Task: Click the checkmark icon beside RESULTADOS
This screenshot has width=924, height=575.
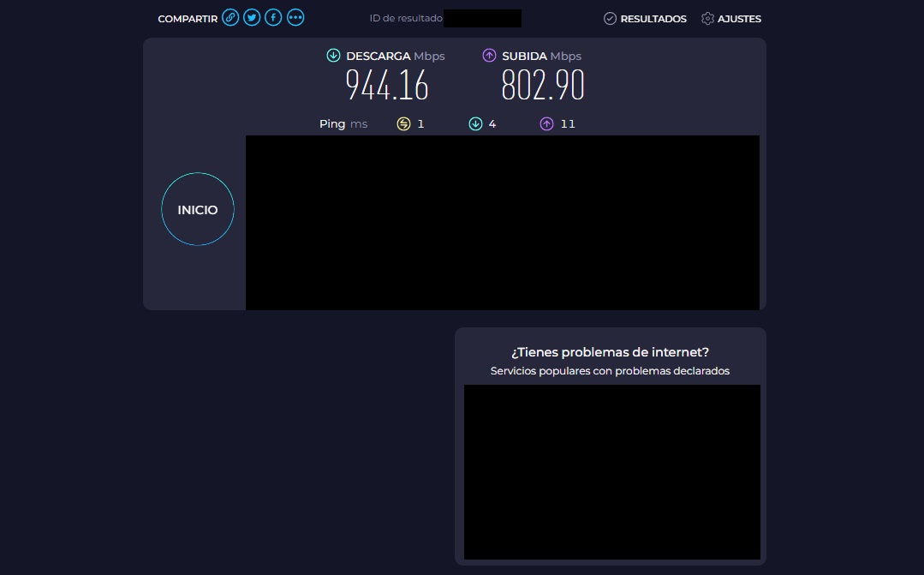Action: [x=610, y=19]
